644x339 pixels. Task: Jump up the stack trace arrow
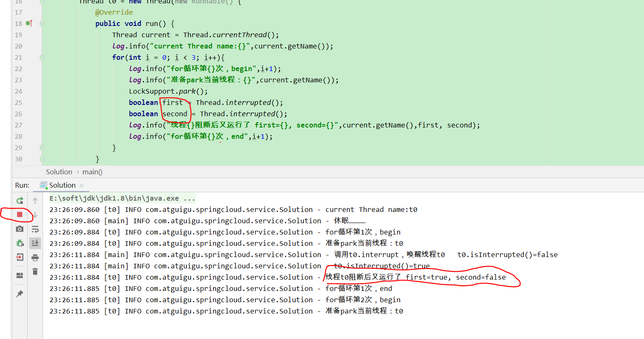[35, 201]
